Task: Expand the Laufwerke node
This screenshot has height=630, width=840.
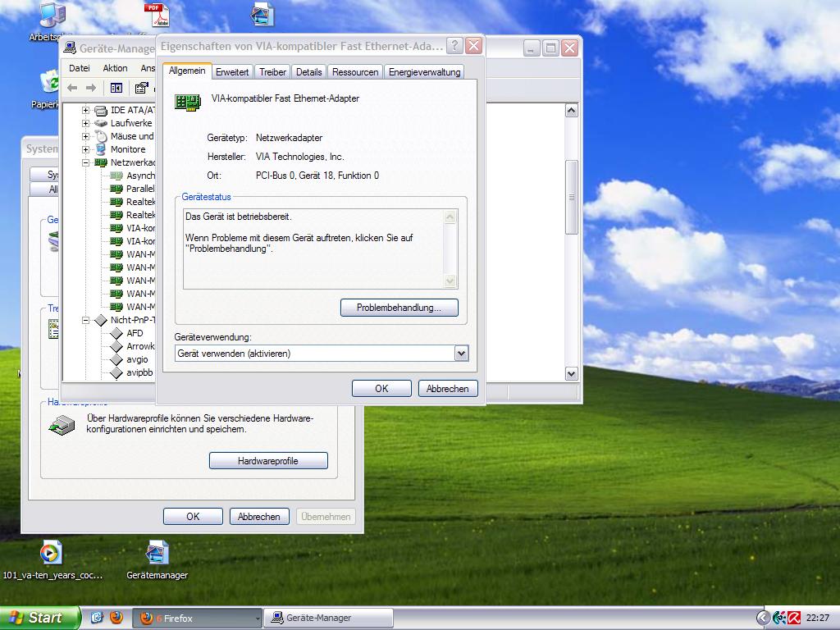Action: pos(85,123)
